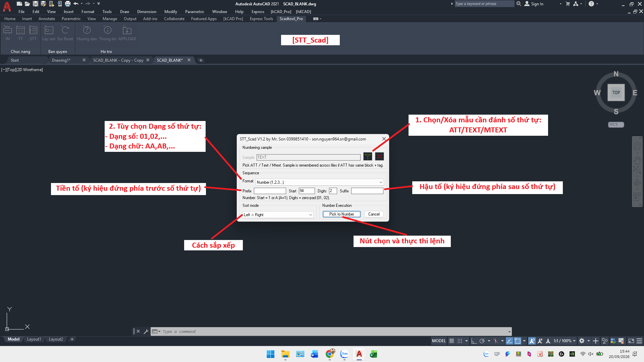Screen dimensions: 644x362
Task: Click the red X clear sample icon
Action: point(379,157)
